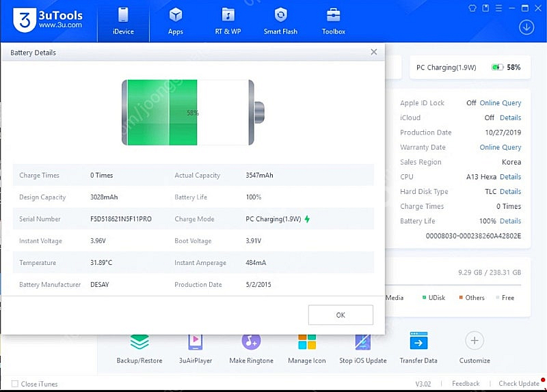This screenshot has width=547, height=392.
Task: Select serial number F5D518621N5F11PRO
Action: (x=121, y=219)
